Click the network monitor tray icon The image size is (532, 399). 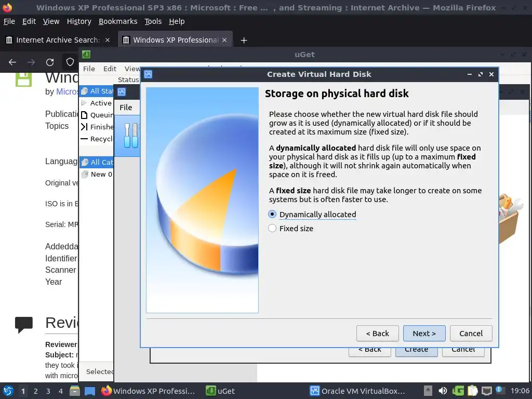pyautogui.click(x=487, y=391)
